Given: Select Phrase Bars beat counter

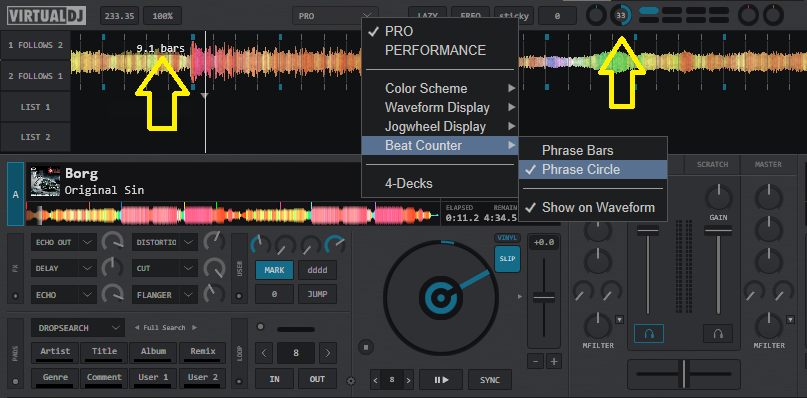Looking at the screenshot, I should pos(593,150).
